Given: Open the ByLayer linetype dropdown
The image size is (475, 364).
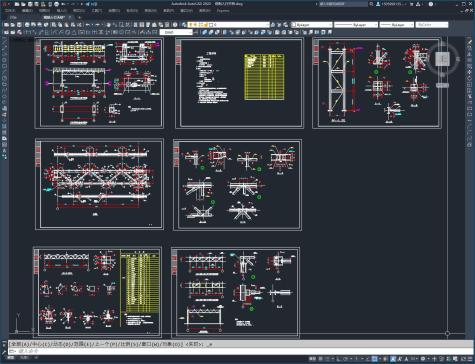Looking at the screenshot, I should [356, 25].
